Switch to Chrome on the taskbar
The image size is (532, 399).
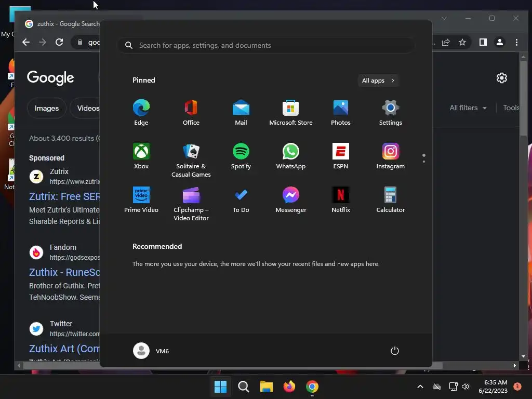(312, 387)
